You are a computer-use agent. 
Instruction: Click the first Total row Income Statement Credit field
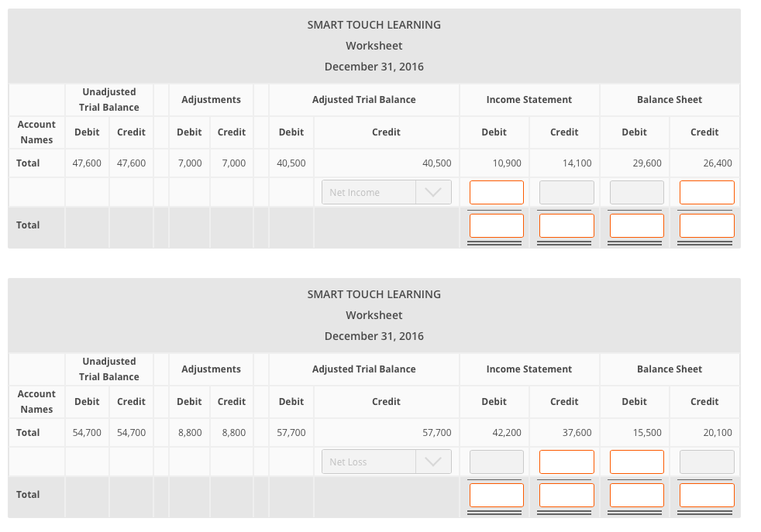[566, 225]
